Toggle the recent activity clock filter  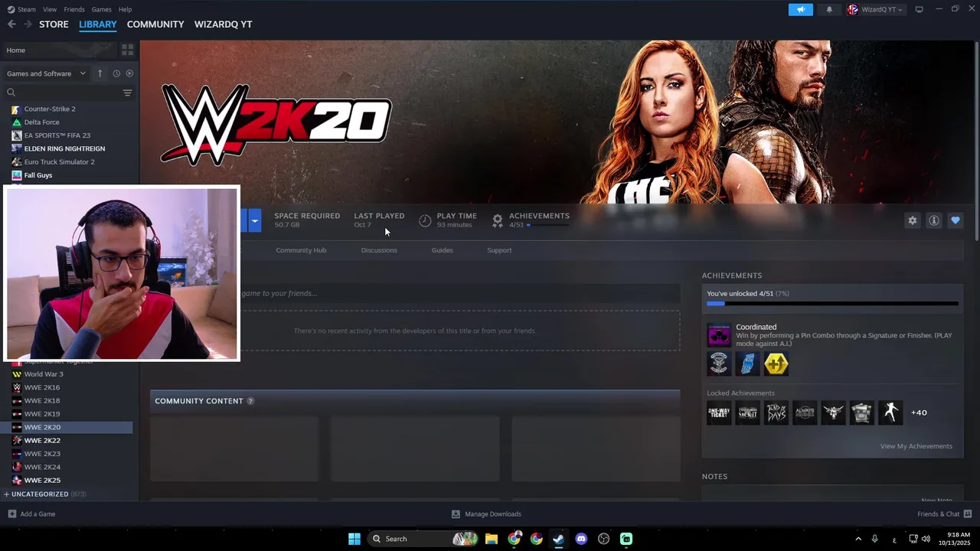click(x=116, y=73)
